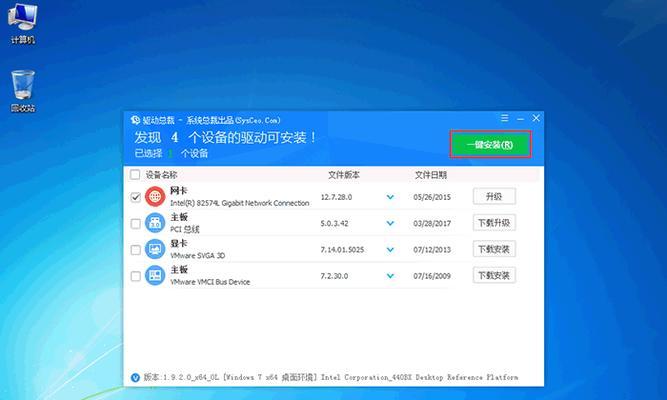Close the driver installer window
The height and width of the screenshot is (400, 667).
coord(536,118)
